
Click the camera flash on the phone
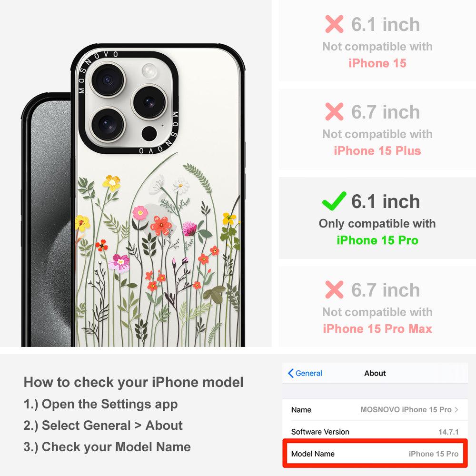(149, 71)
